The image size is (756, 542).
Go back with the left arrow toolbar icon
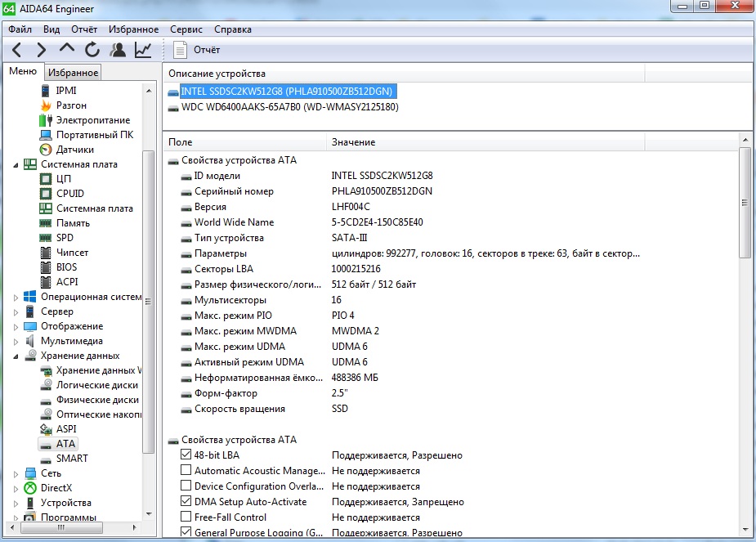click(x=17, y=50)
